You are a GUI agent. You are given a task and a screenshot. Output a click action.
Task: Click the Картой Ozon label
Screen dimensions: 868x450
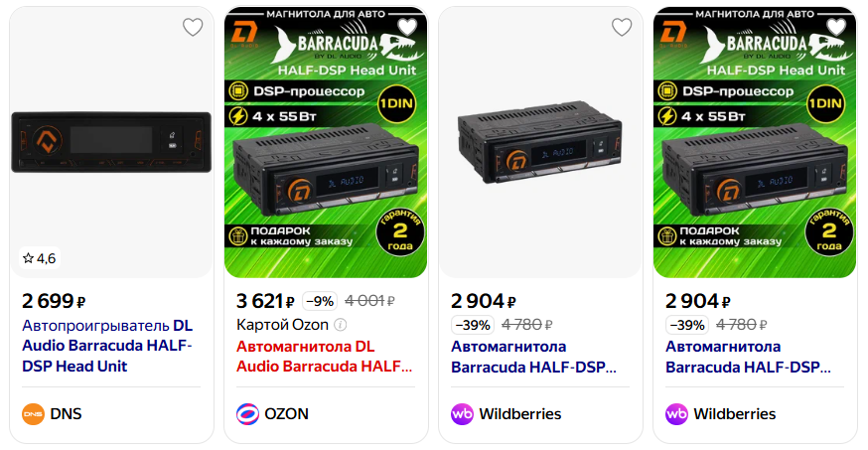coord(282,325)
